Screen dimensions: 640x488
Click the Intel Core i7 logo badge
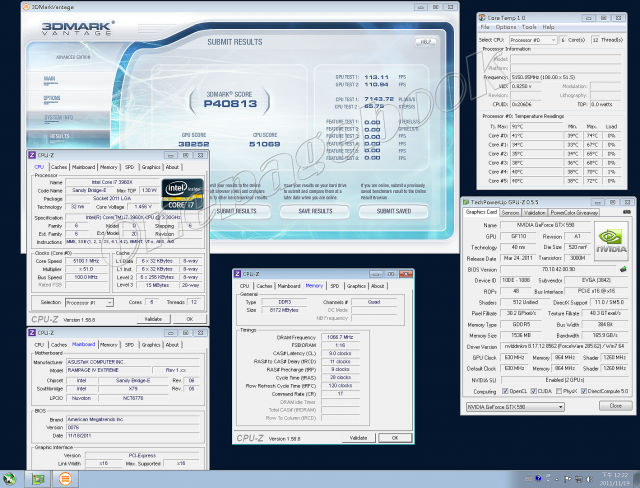pos(182,194)
